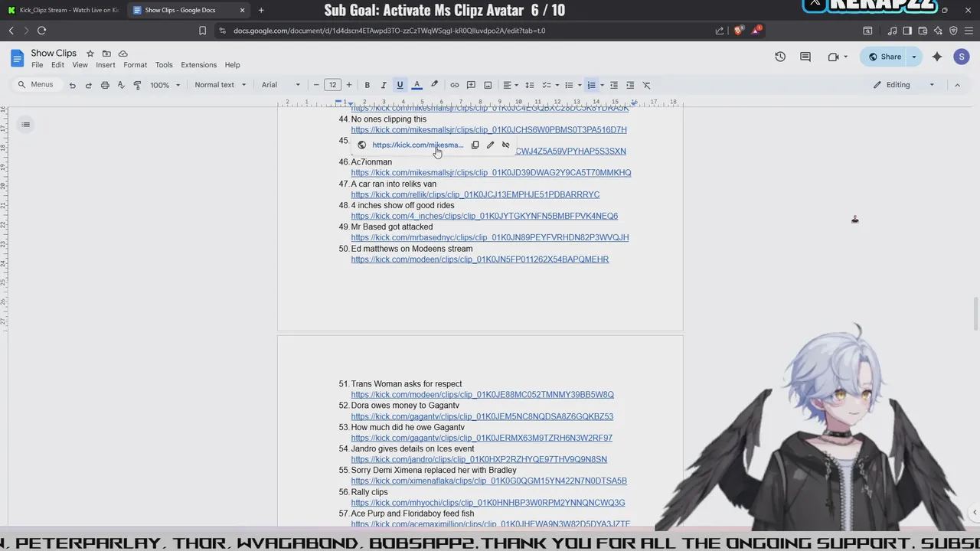Star the Show Clips document
This screenshot has width=980, height=551.
[x=90, y=54]
